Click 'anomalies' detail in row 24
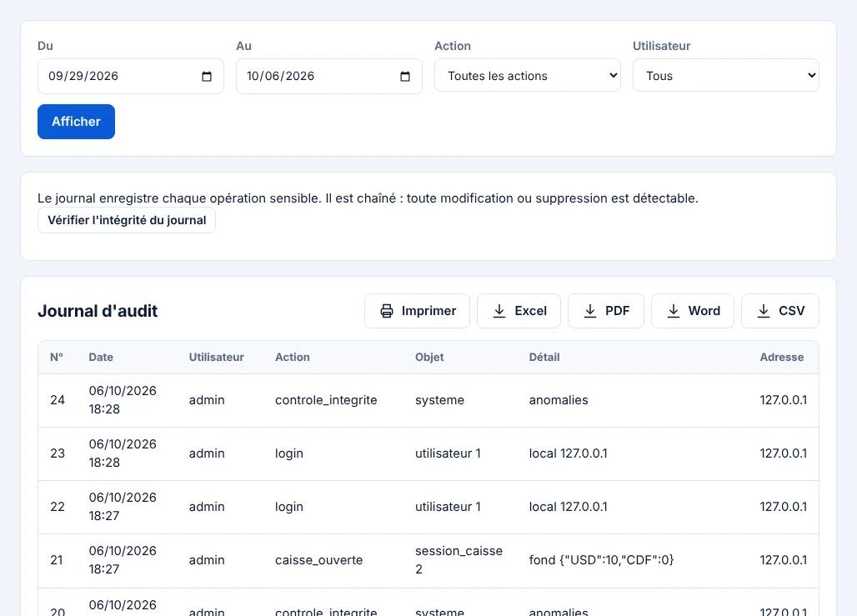857x616 pixels. coord(559,400)
